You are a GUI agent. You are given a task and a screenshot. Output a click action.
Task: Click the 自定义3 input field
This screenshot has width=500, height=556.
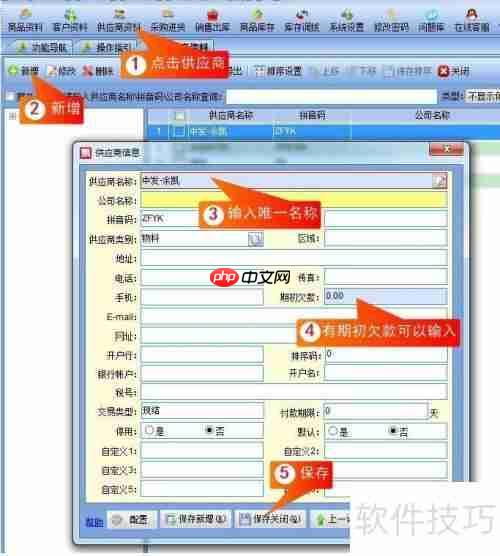202,470
